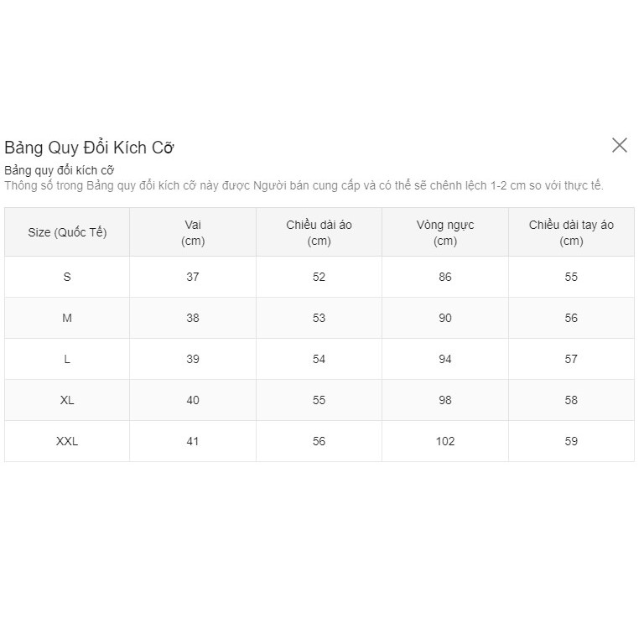Click the shoulder value 37 cell
The image size is (644, 644).
(193, 277)
